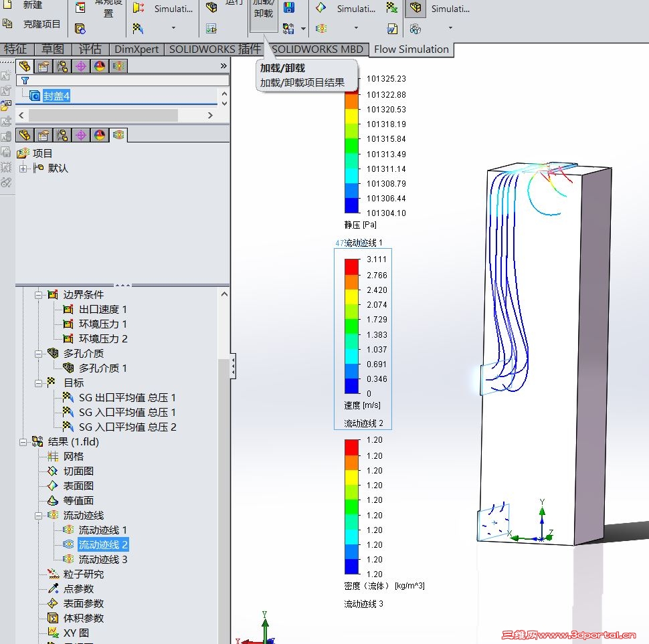This screenshot has height=644, width=649.
Task: Click the Word report icon
Action: pyautogui.click(x=391, y=29)
